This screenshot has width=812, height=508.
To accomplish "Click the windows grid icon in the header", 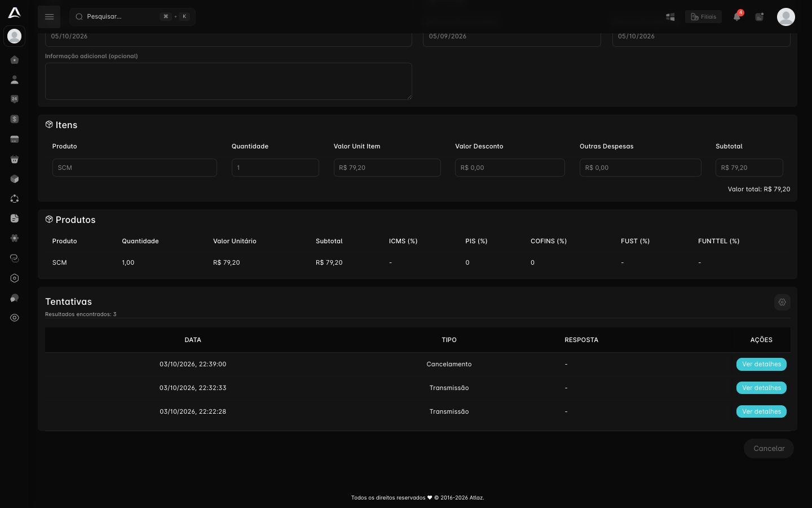I will [670, 17].
